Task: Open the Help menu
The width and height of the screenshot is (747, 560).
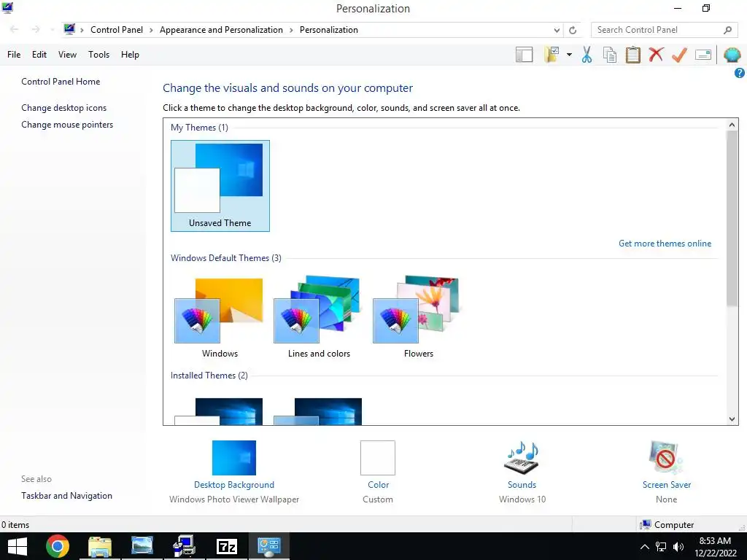Action: tap(130, 55)
